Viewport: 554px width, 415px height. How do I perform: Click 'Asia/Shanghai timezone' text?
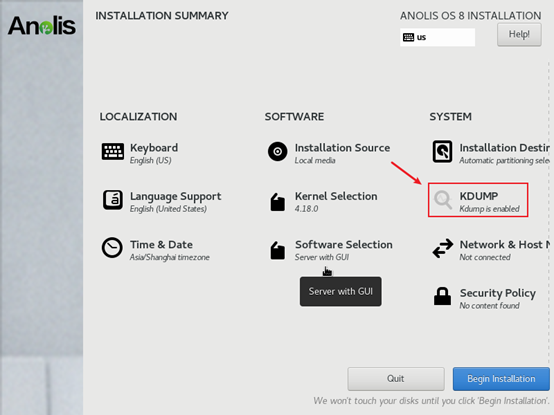170,257
